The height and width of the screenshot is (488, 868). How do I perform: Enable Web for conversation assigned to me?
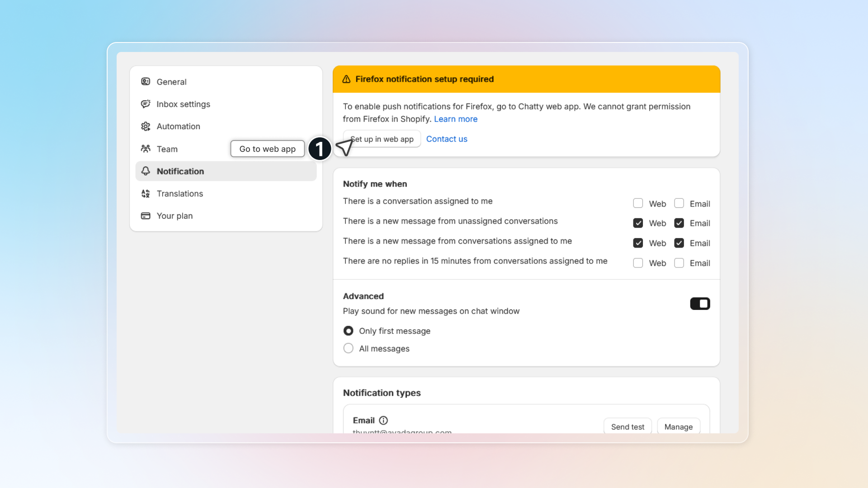638,203
